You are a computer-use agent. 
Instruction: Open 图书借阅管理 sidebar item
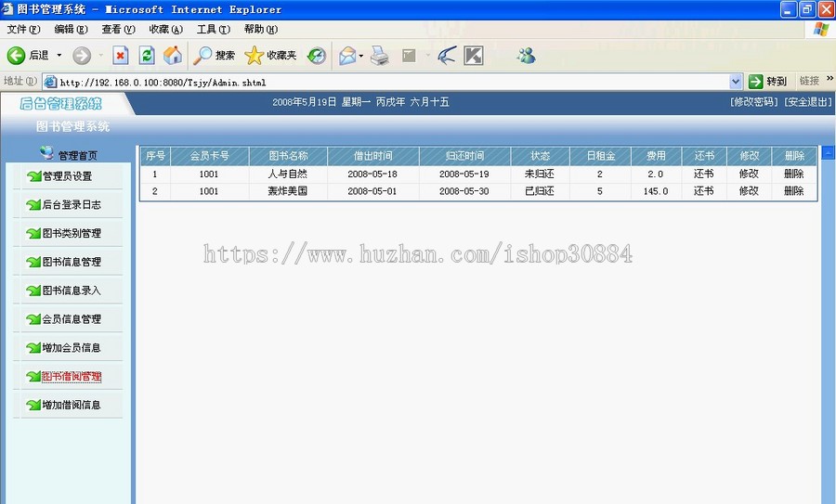tap(72, 377)
